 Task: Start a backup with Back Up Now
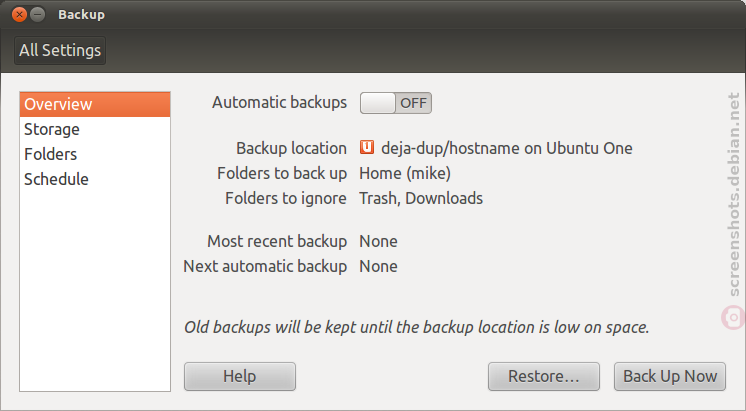tap(670, 376)
